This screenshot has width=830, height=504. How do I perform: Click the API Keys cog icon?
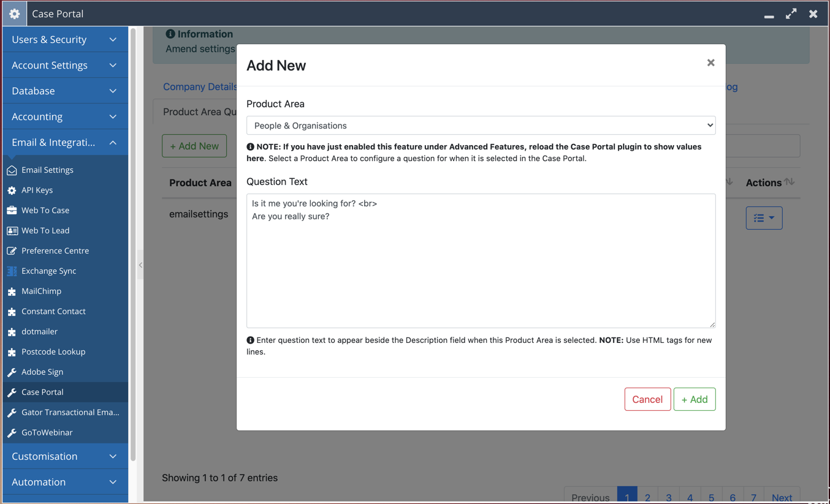(12, 190)
